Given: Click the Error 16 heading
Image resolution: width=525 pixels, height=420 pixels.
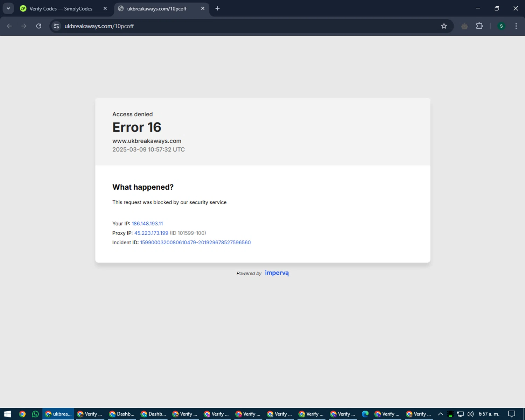Looking at the screenshot, I should click(137, 127).
